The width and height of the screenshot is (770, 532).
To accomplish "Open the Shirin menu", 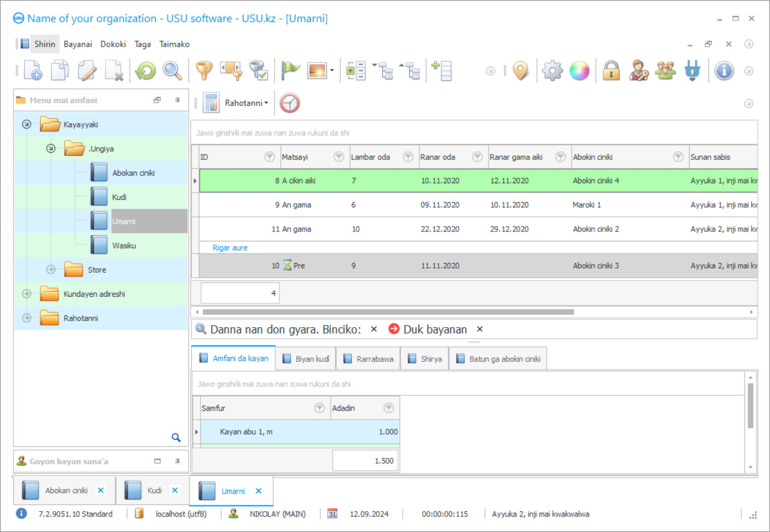I will tap(45, 44).
